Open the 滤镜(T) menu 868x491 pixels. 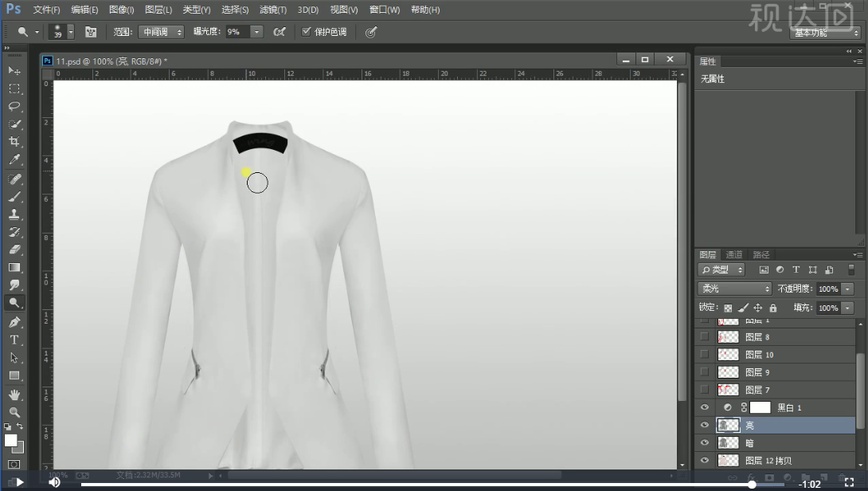pyautogui.click(x=273, y=10)
